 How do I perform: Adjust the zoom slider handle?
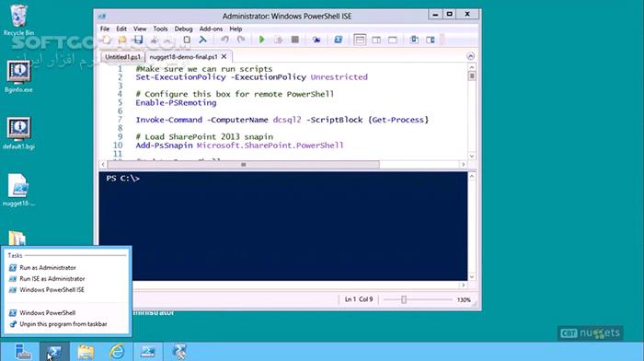[x=404, y=299]
